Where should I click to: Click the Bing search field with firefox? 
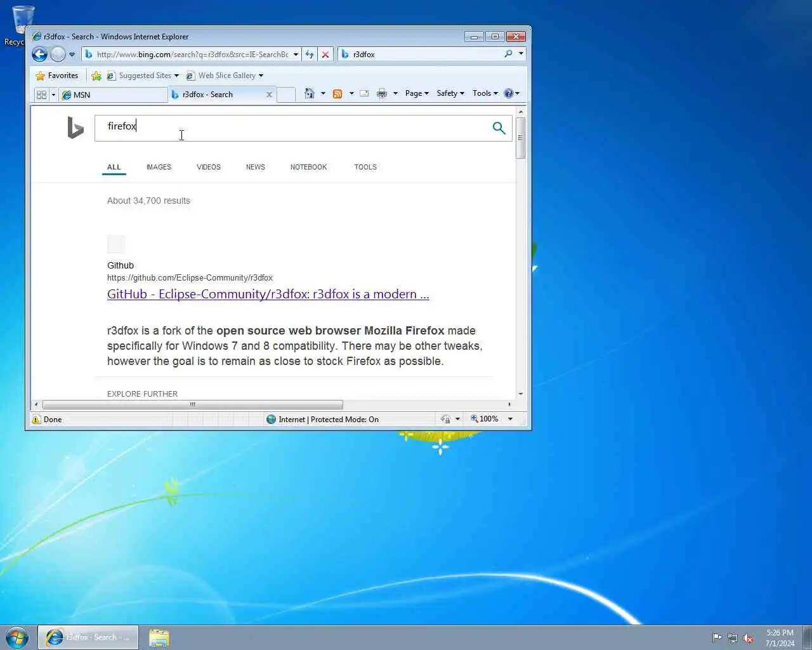pos(291,128)
